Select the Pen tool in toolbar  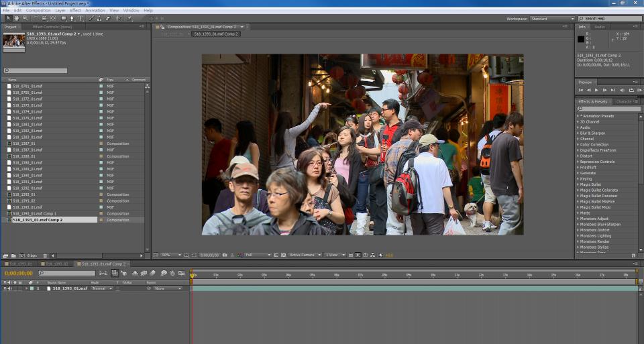tap(73, 18)
